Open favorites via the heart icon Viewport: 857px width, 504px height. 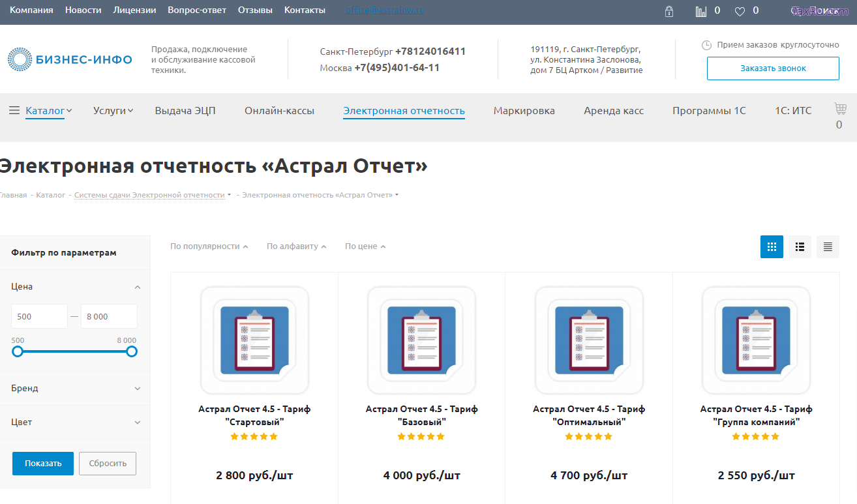pyautogui.click(x=740, y=11)
